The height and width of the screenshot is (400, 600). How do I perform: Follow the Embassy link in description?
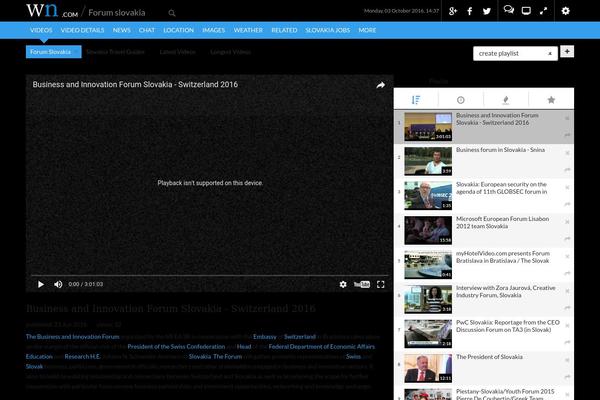pyautogui.click(x=265, y=337)
